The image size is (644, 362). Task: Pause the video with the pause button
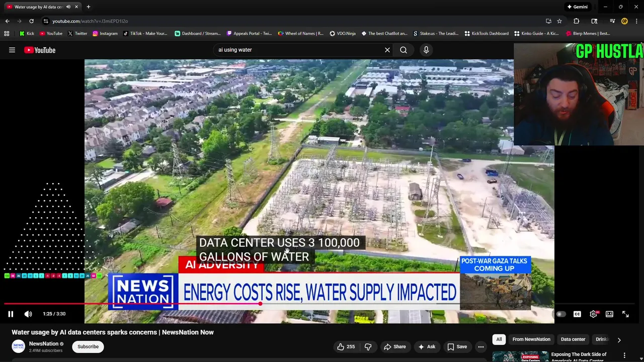pyautogui.click(x=11, y=314)
